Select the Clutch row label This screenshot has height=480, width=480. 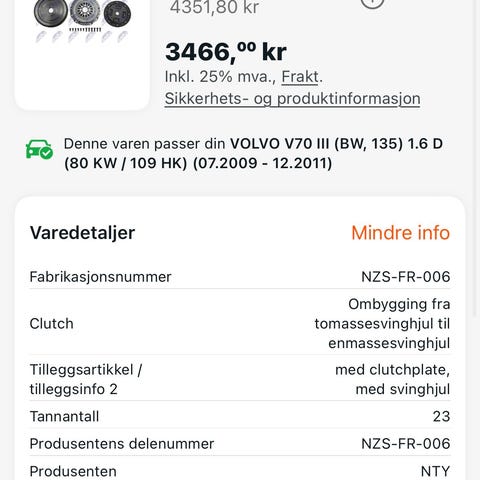tap(51, 324)
